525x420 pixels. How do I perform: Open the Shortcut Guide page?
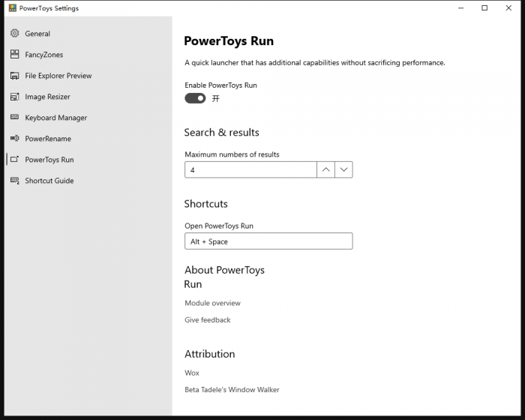(88, 181)
